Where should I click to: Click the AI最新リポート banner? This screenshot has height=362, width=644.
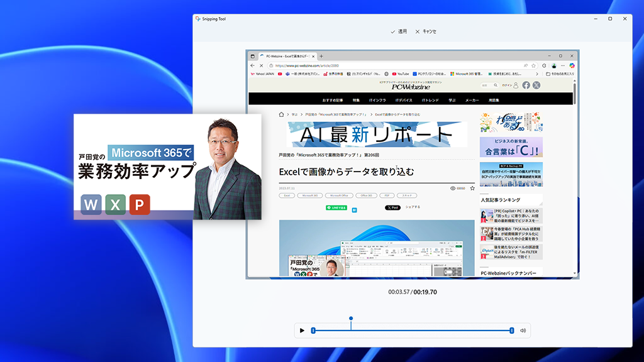377,134
